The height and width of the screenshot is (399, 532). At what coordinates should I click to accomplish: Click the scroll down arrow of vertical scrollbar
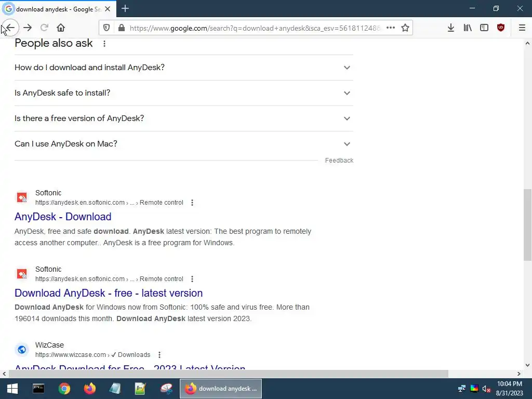(x=527, y=365)
